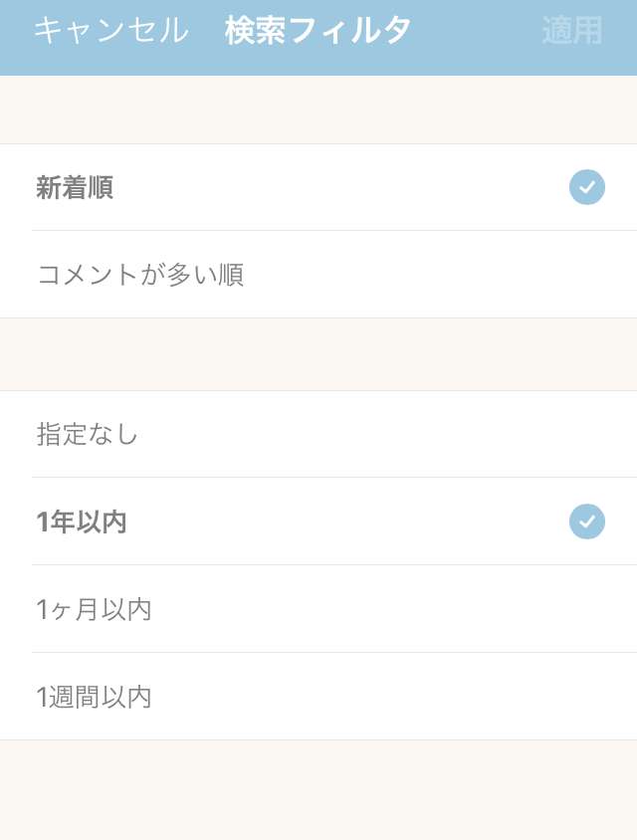Image resolution: width=637 pixels, height=840 pixels.
Task: Choose 1ヶ月以内 period option
Action: point(318,608)
